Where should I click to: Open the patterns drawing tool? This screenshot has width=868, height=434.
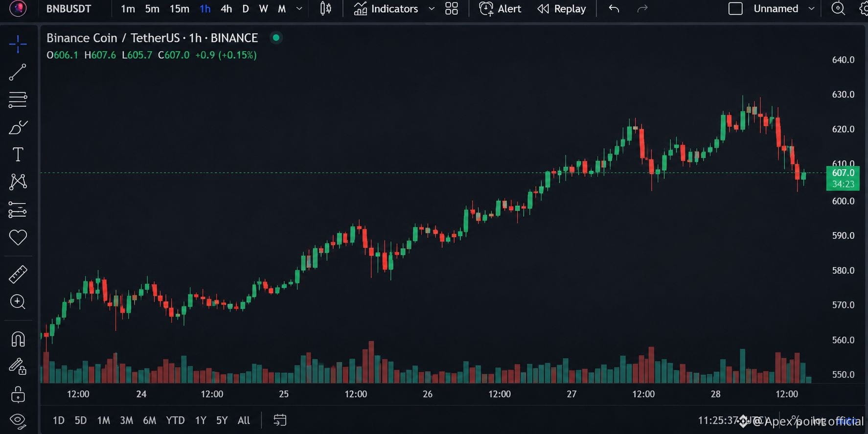18,182
